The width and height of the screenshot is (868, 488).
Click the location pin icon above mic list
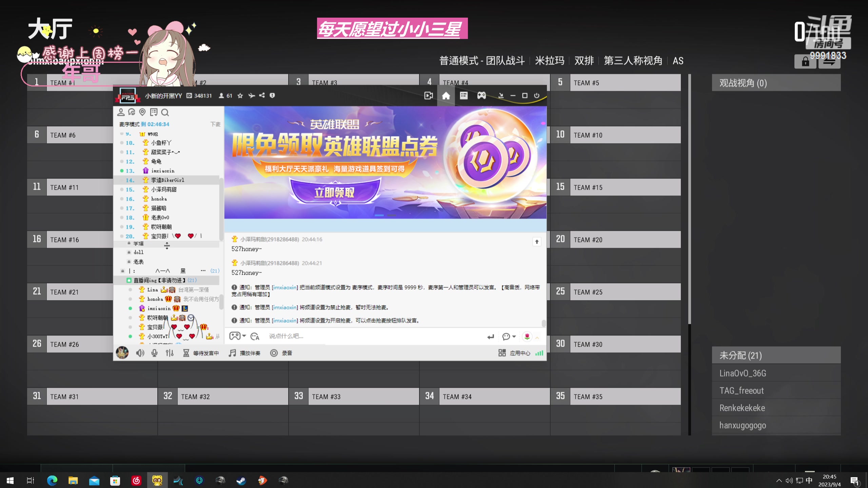pos(142,112)
